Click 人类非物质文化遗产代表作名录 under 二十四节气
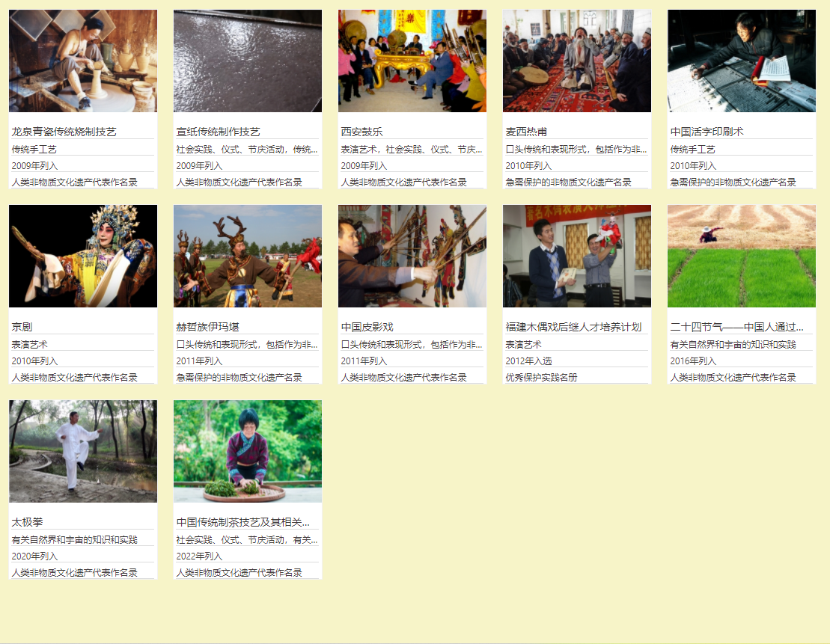 point(733,377)
